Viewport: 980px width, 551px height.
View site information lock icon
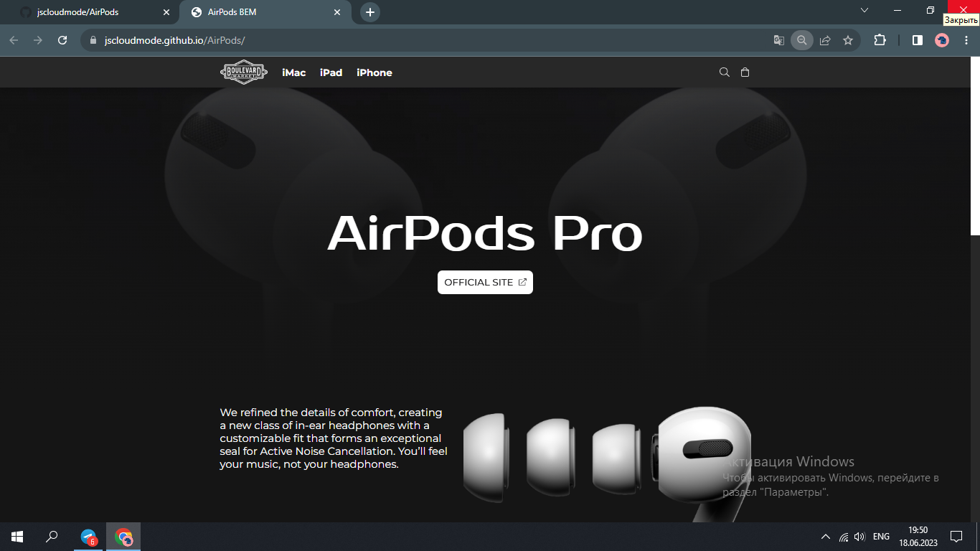(92, 41)
